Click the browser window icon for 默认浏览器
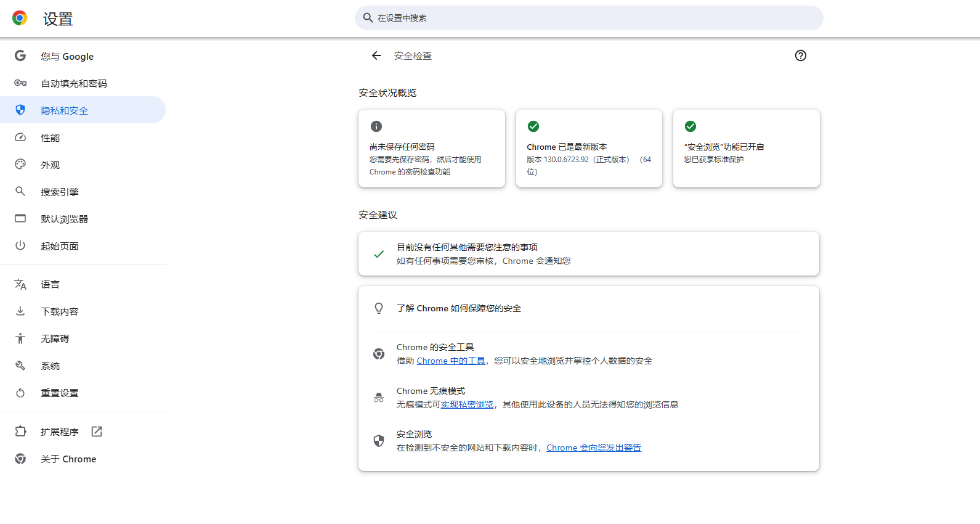The height and width of the screenshot is (524, 980). coord(20,219)
